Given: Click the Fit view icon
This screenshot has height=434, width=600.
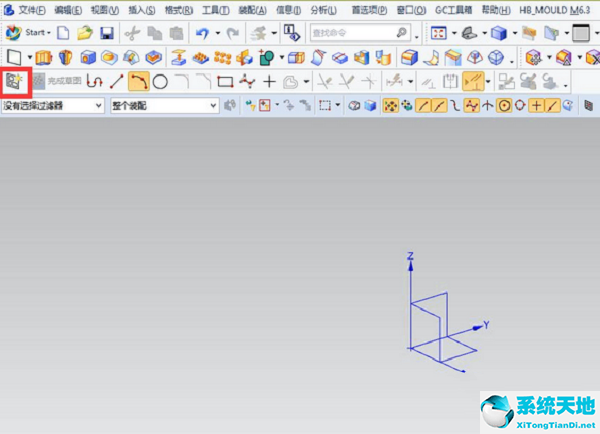Looking at the screenshot, I should (439, 33).
